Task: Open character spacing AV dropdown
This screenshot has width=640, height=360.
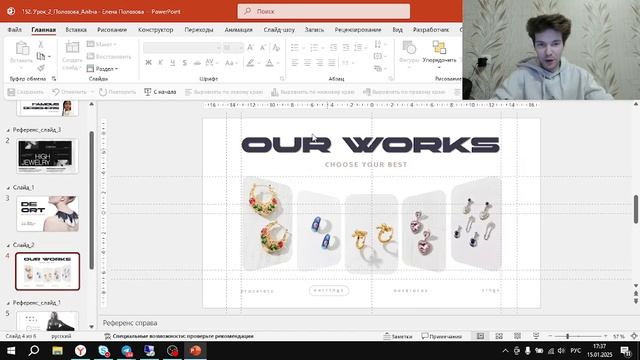Action: pos(211,63)
